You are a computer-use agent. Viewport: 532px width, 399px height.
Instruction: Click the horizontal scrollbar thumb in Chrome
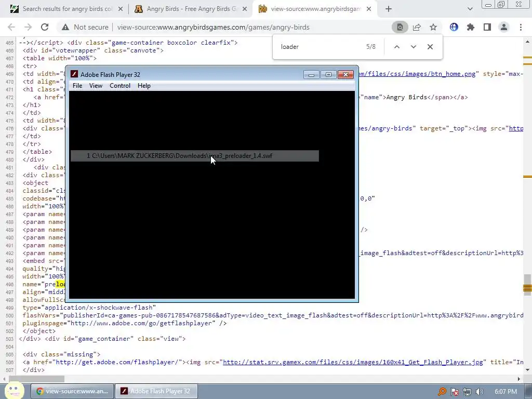37,379
